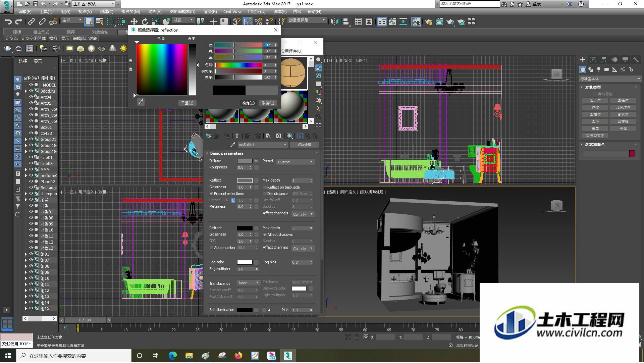Open the Hierarchy command panel tab
This screenshot has height=363, width=644.
coord(604,60)
